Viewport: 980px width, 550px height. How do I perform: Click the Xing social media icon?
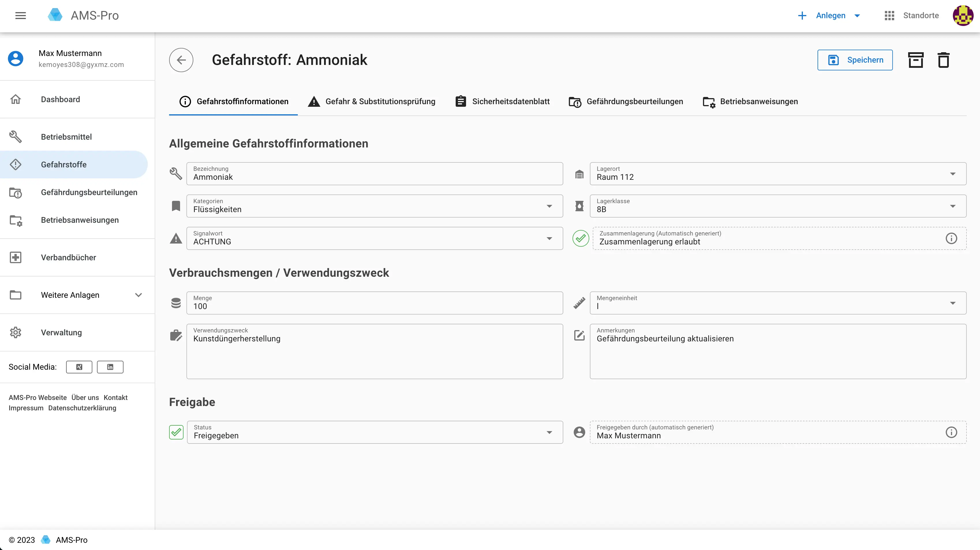pos(79,367)
